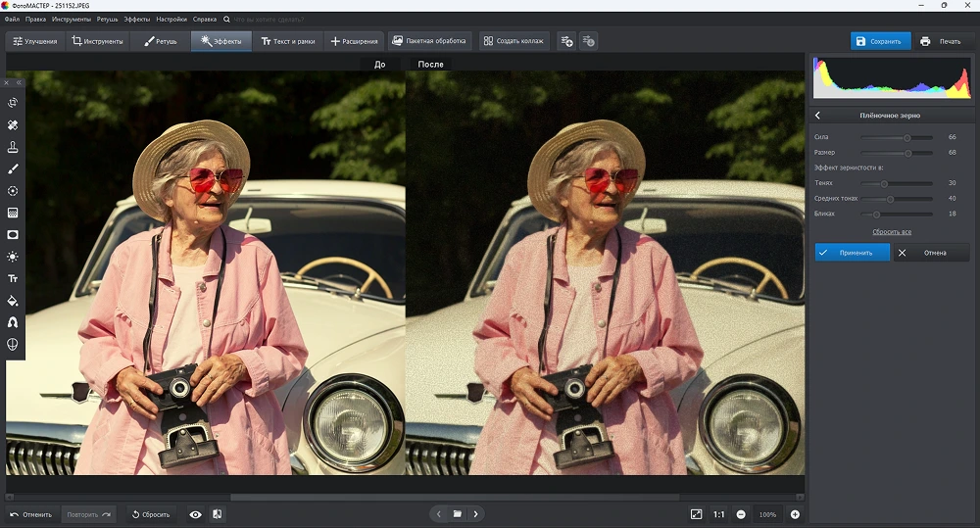980x528 pixels.
Task: Select the vignette tool icon
Action: (x=13, y=234)
